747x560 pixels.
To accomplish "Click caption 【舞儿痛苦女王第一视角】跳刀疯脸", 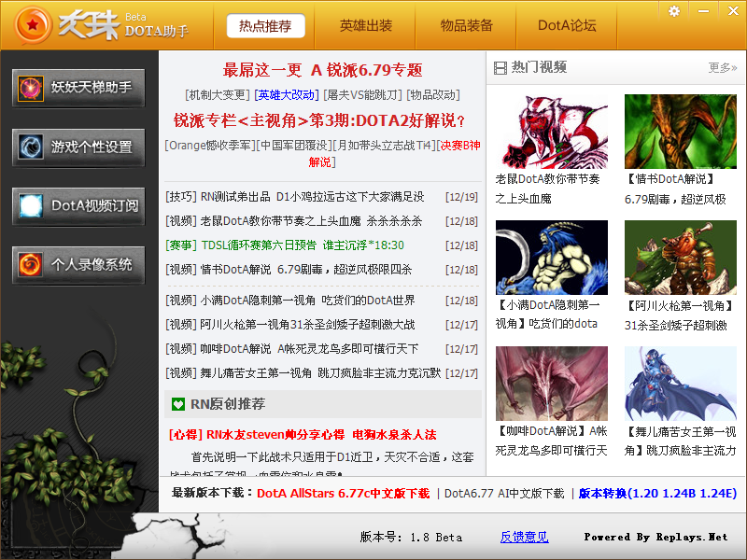I will pos(681,441).
